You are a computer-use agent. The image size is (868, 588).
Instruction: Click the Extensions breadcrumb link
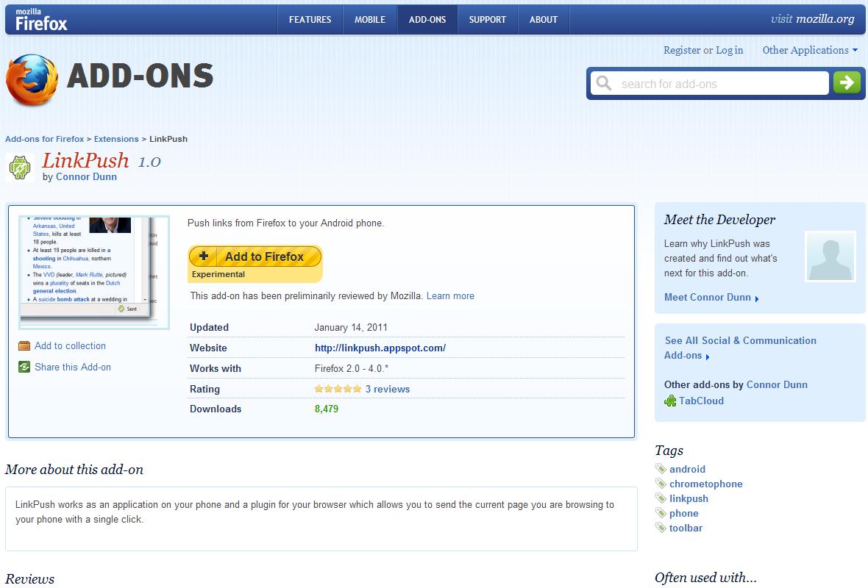[x=116, y=139]
